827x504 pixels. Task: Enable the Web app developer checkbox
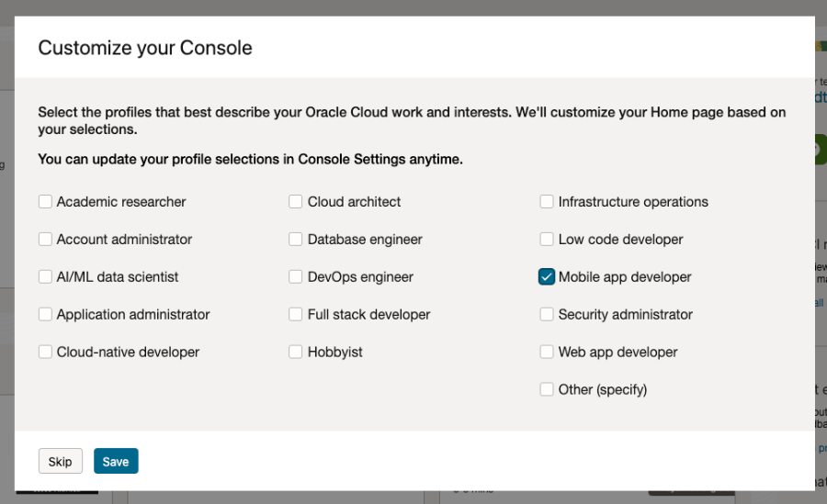(547, 352)
